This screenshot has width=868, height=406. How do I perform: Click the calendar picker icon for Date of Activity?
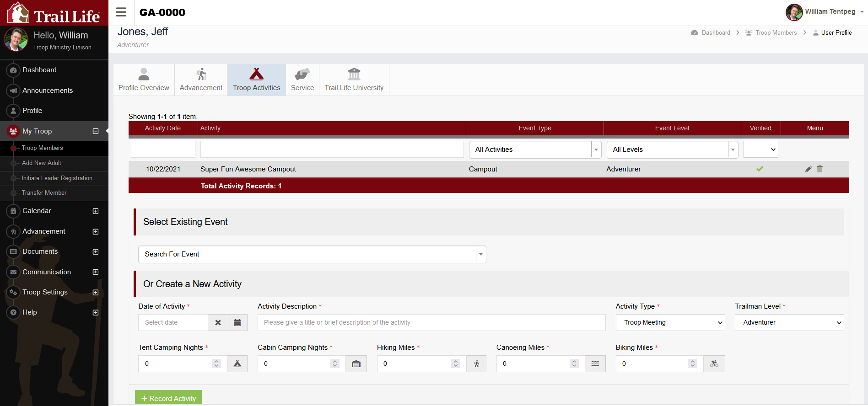coord(237,323)
